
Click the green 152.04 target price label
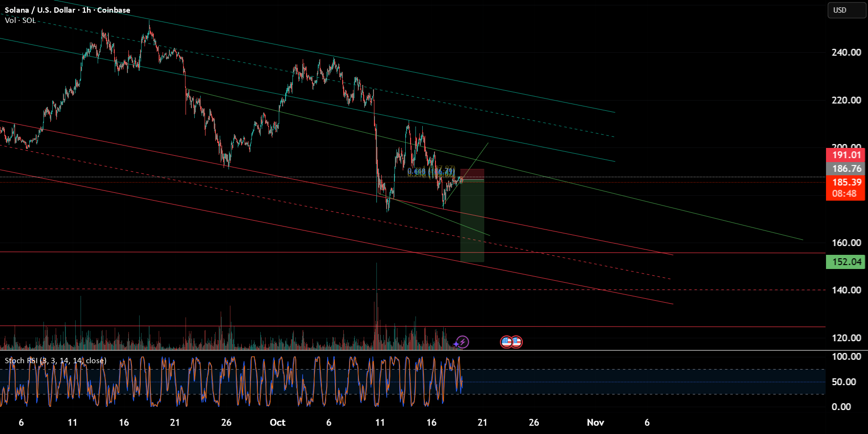[x=846, y=262]
